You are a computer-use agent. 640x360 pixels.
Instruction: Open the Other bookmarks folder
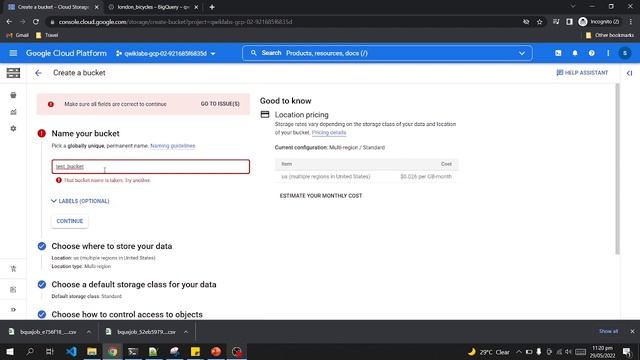(610, 35)
